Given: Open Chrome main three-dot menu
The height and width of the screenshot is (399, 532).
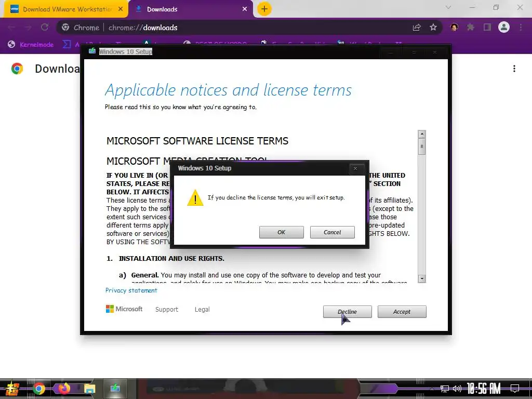Looking at the screenshot, I should coord(521,28).
